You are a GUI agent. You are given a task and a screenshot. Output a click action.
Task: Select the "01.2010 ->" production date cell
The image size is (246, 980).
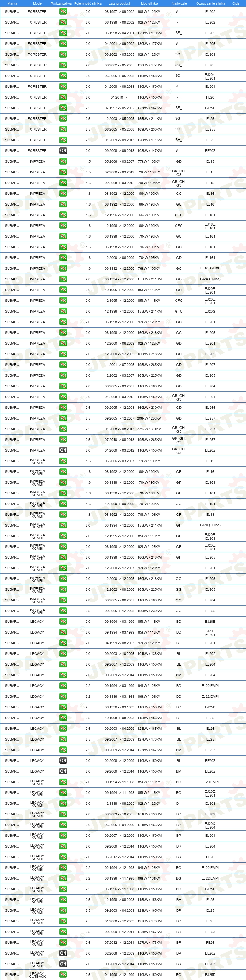pyautogui.click(x=119, y=97)
